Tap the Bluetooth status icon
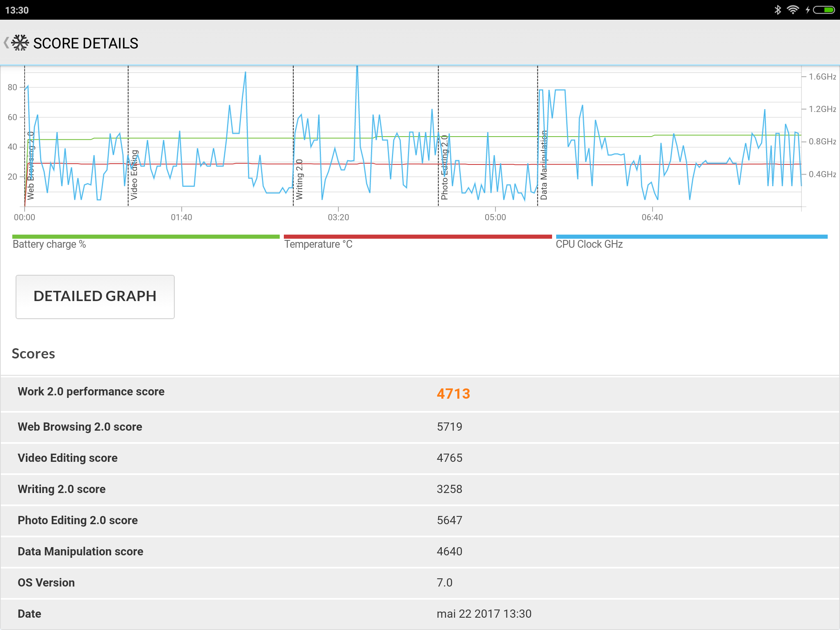This screenshot has height=630, width=840. pos(777,10)
